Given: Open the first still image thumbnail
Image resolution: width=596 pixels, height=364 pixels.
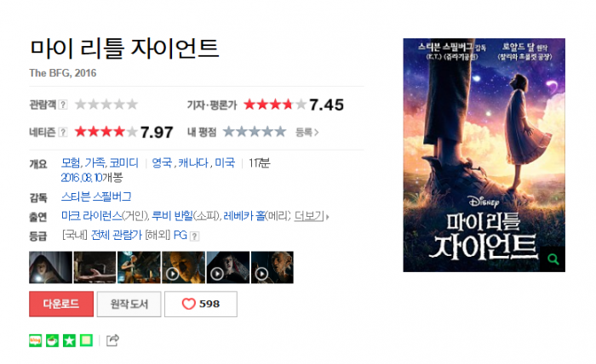Looking at the screenshot, I should pyautogui.click(x=50, y=267).
